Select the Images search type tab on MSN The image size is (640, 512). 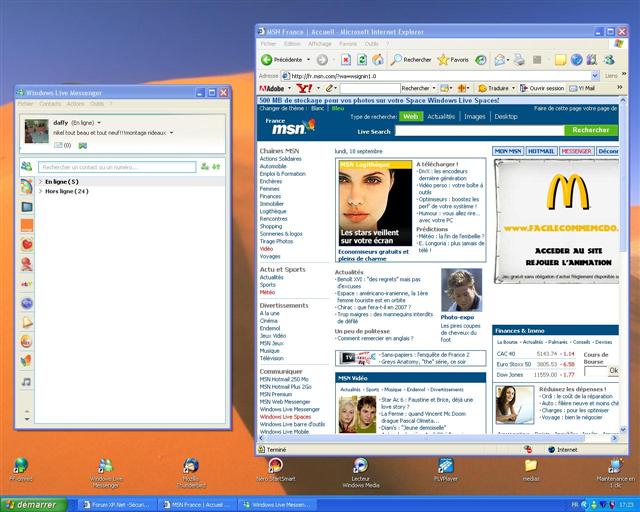click(475, 116)
